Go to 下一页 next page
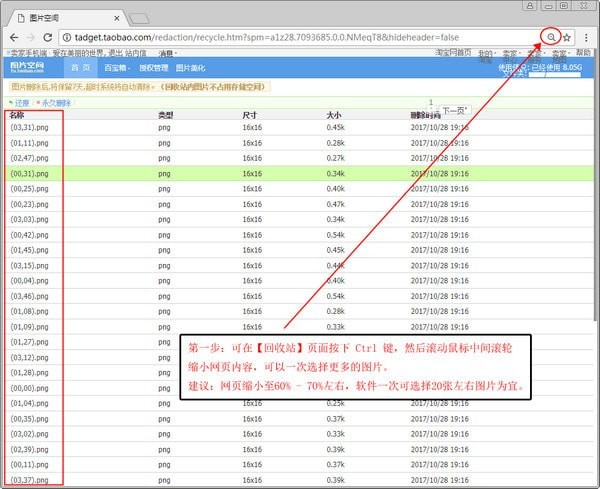The height and width of the screenshot is (489, 600). tap(455, 111)
